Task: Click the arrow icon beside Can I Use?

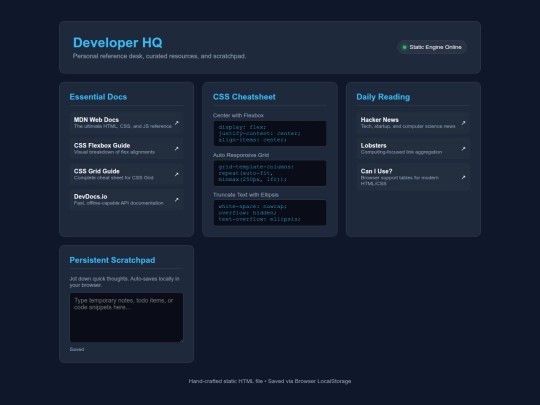Action: 464,177
